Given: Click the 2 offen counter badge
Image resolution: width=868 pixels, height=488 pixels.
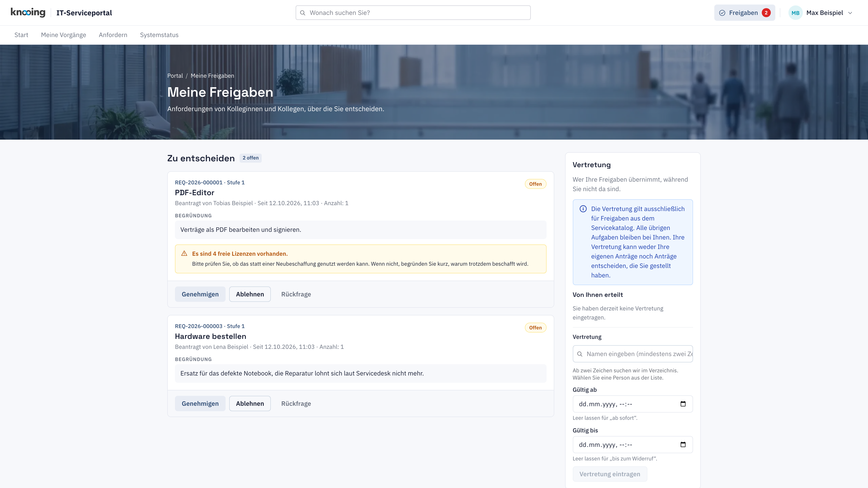Looking at the screenshot, I should coord(250,158).
